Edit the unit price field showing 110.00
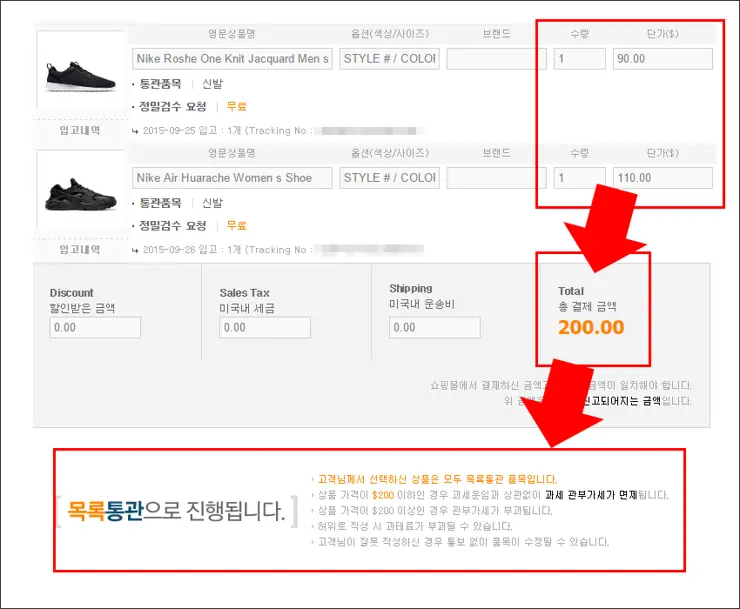The image size is (740, 609). click(662, 178)
